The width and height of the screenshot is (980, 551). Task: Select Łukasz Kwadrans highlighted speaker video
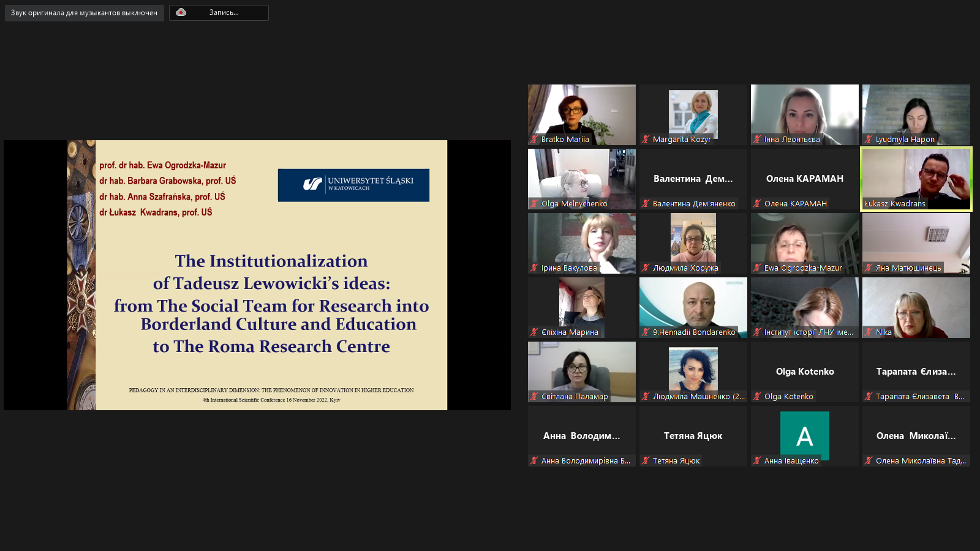916,178
